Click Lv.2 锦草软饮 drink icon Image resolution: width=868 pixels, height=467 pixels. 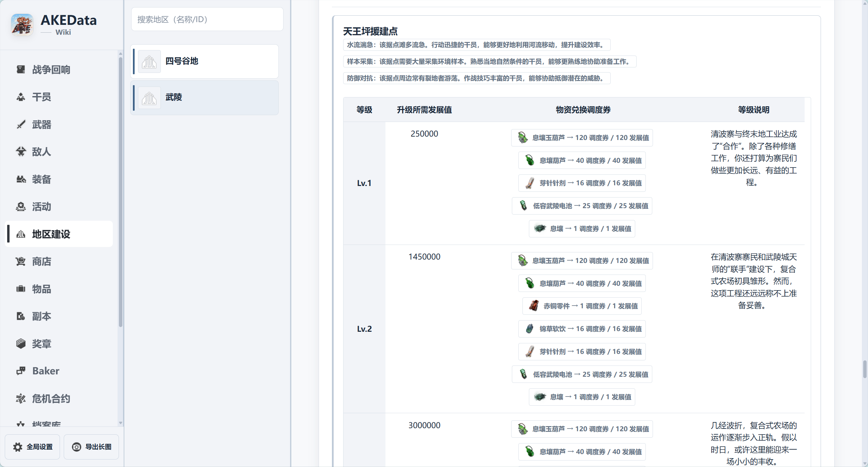(x=530, y=329)
